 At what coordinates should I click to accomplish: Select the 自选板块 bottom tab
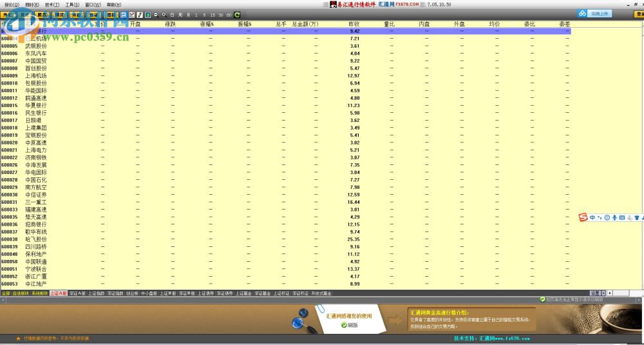21,293
